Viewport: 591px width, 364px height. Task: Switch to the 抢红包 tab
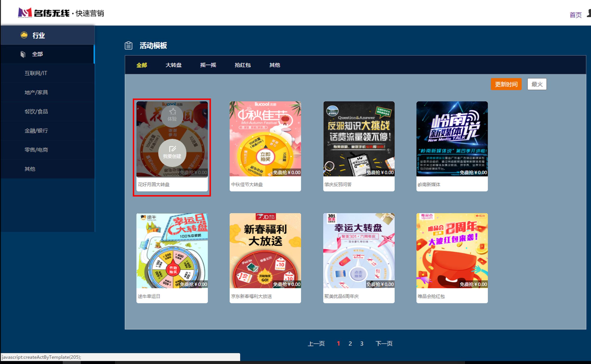pos(242,65)
